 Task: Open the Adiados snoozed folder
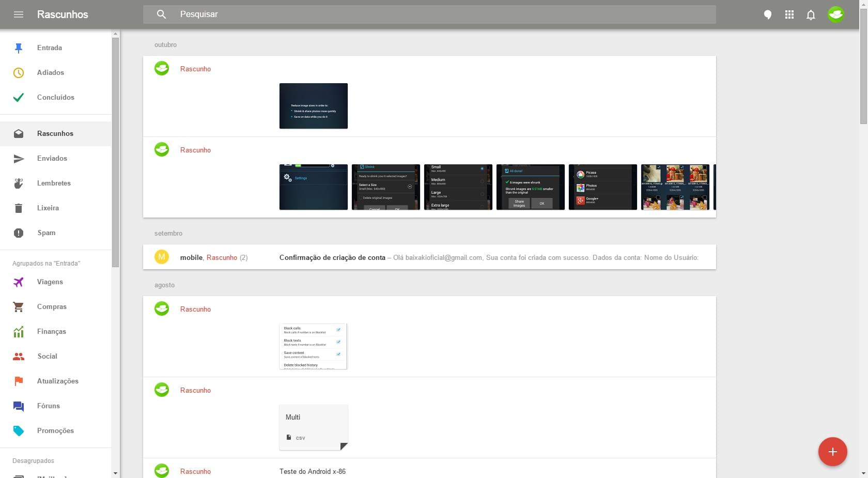tap(51, 72)
